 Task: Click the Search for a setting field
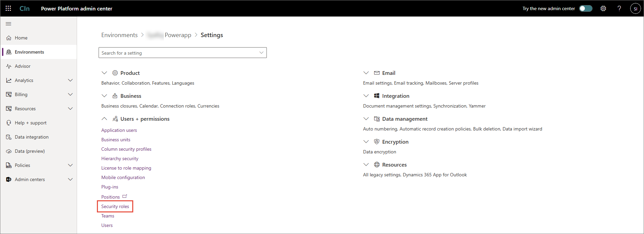point(183,53)
